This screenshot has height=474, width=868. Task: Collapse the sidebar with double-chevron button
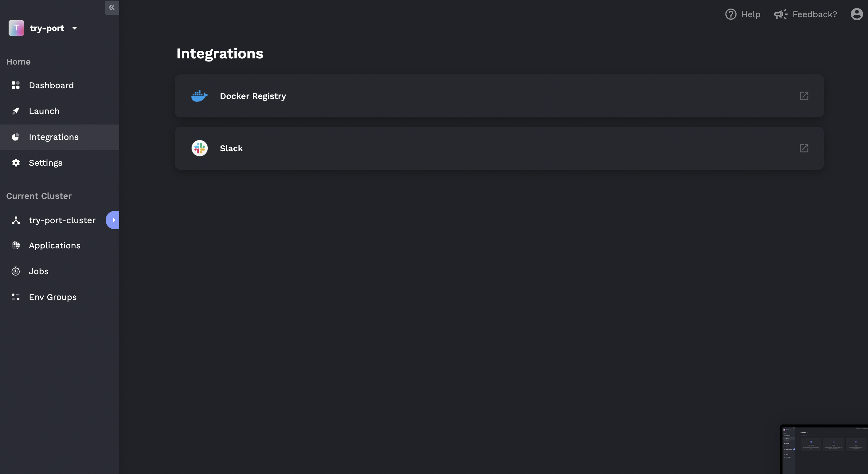tap(112, 7)
